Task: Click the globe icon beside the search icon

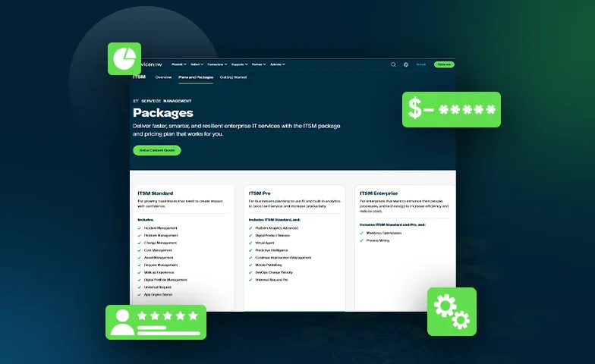Action: click(x=405, y=64)
